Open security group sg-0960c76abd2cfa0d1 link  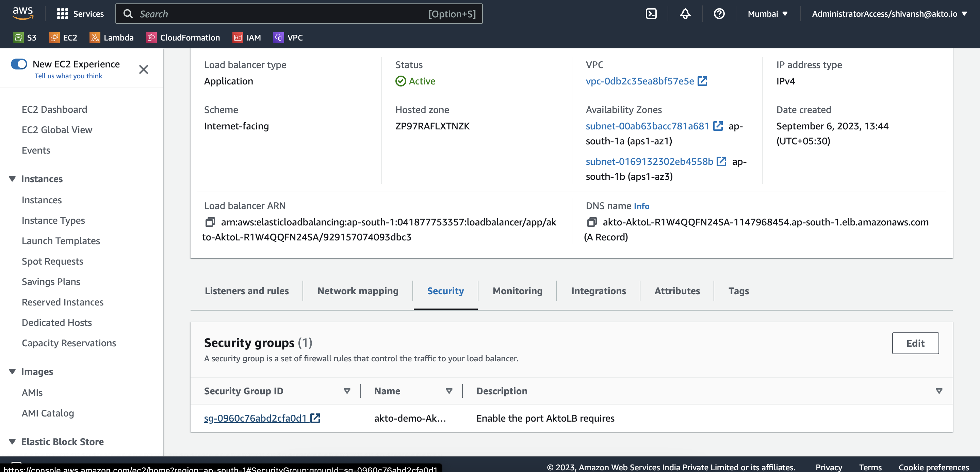click(256, 418)
